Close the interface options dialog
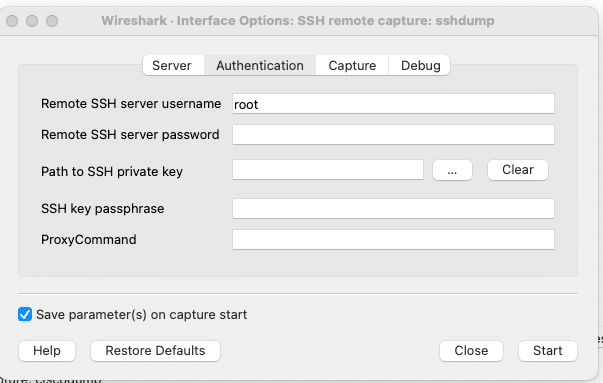Image resolution: width=603 pixels, height=383 pixels. click(471, 351)
